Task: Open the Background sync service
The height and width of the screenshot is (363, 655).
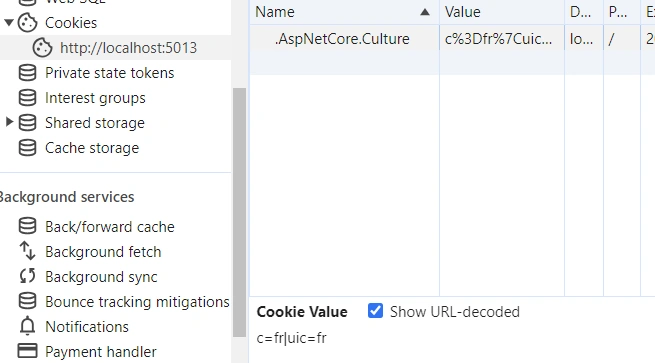Action: 101,277
